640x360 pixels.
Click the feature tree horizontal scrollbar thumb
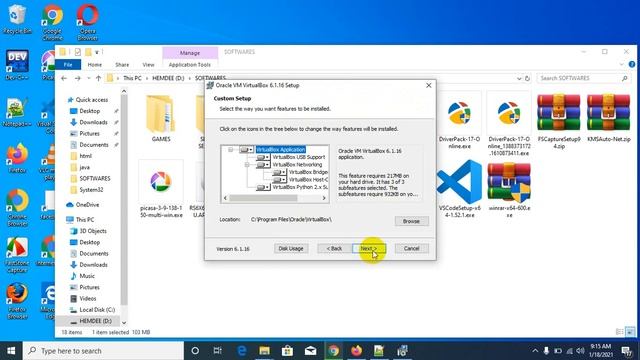(x=263, y=198)
